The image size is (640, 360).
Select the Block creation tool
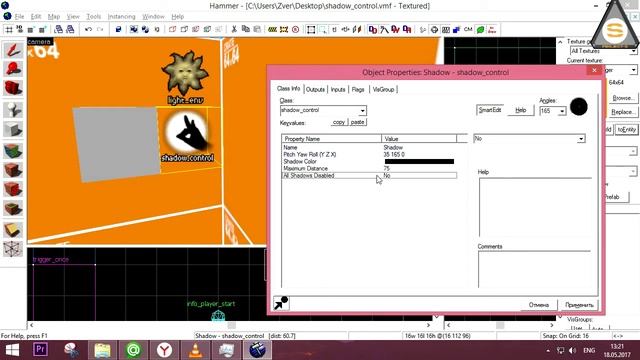pyautogui.click(x=13, y=130)
